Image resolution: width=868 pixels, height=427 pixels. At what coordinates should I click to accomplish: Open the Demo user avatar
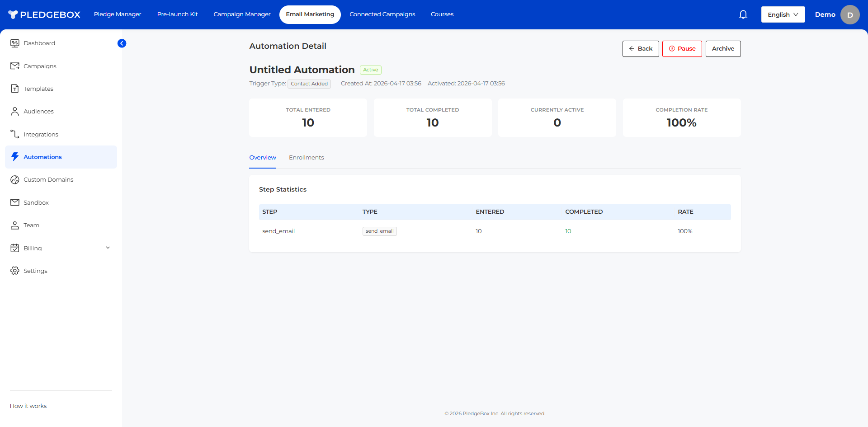pos(849,15)
